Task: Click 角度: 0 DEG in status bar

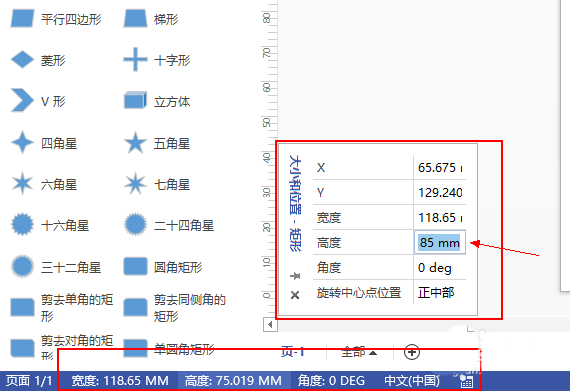Action: tap(331, 381)
